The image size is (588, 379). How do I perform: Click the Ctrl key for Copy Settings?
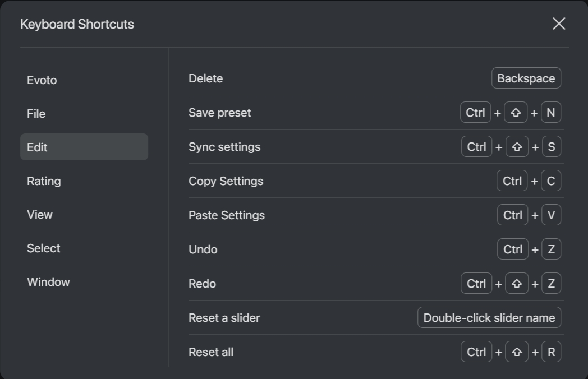point(512,181)
